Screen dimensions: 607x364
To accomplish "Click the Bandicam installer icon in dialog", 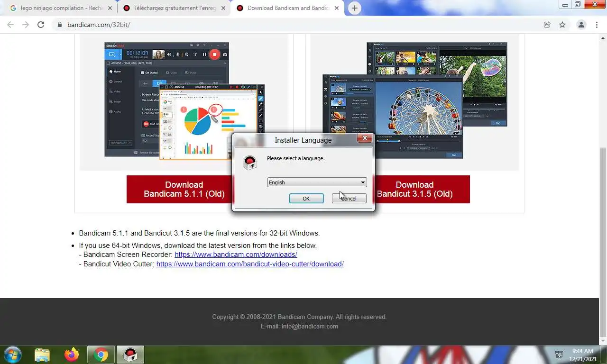I will click(x=249, y=162).
